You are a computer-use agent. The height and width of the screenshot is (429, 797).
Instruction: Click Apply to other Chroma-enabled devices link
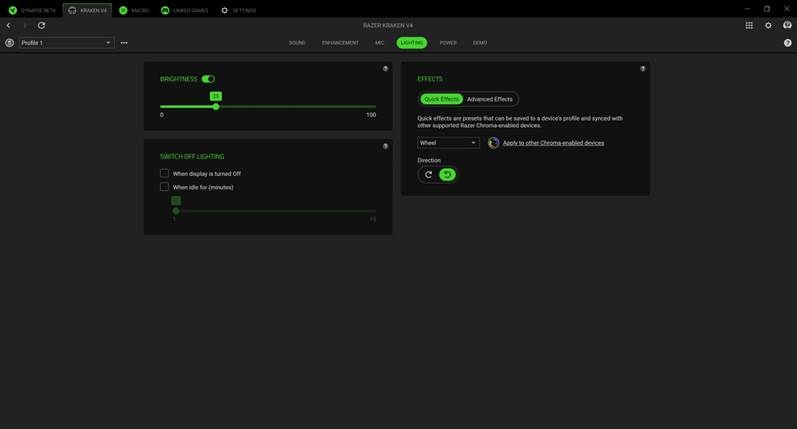click(554, 143)
